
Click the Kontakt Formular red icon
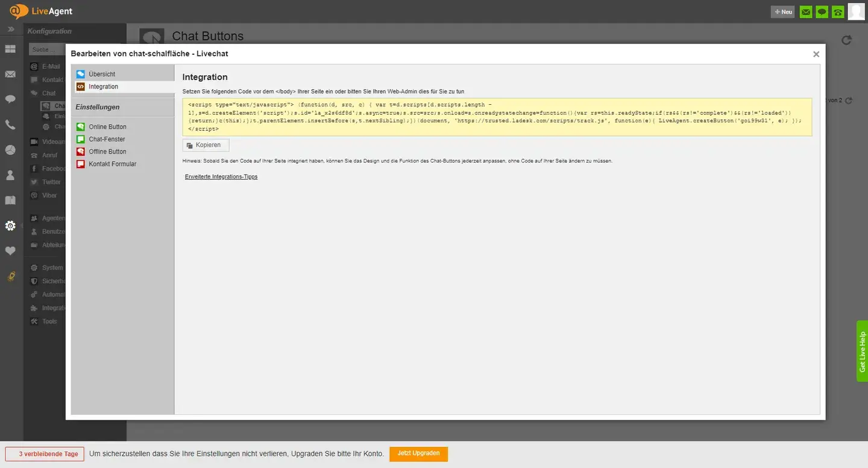click(80, 164)
